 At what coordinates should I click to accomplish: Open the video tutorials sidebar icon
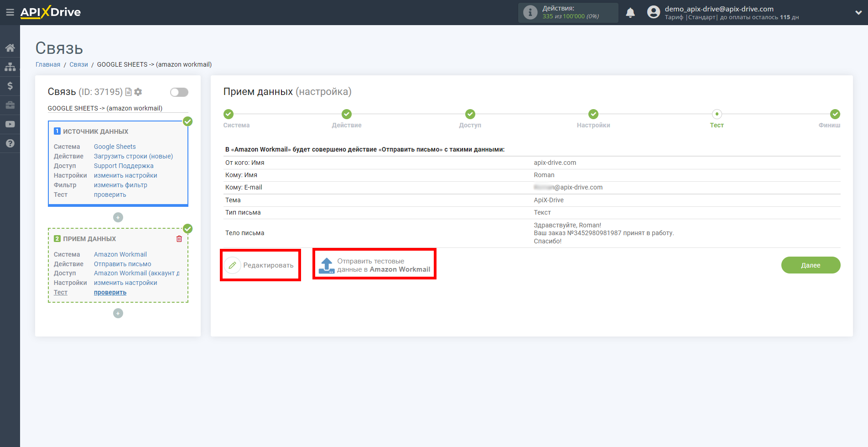click(x=10, y=124)
